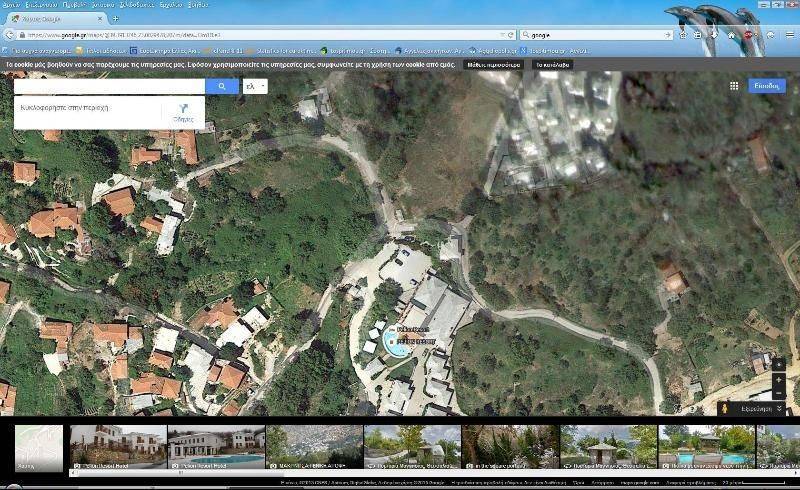Open the language dropdown beside search
The height and width of the screenshot is (490, 800).
tap(256, 87)
